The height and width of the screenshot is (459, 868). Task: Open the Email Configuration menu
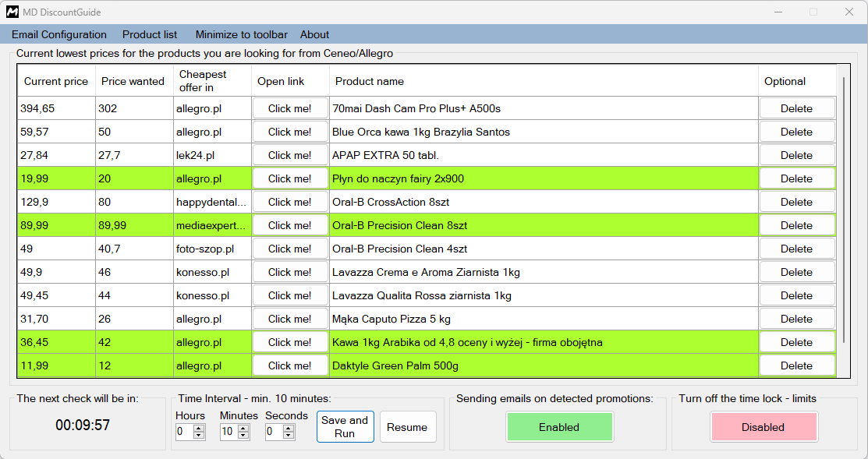(x=59, y=34)
